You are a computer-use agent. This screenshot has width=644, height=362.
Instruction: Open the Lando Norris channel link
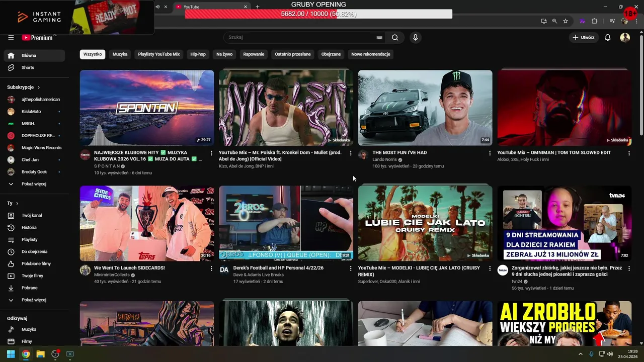383,159
